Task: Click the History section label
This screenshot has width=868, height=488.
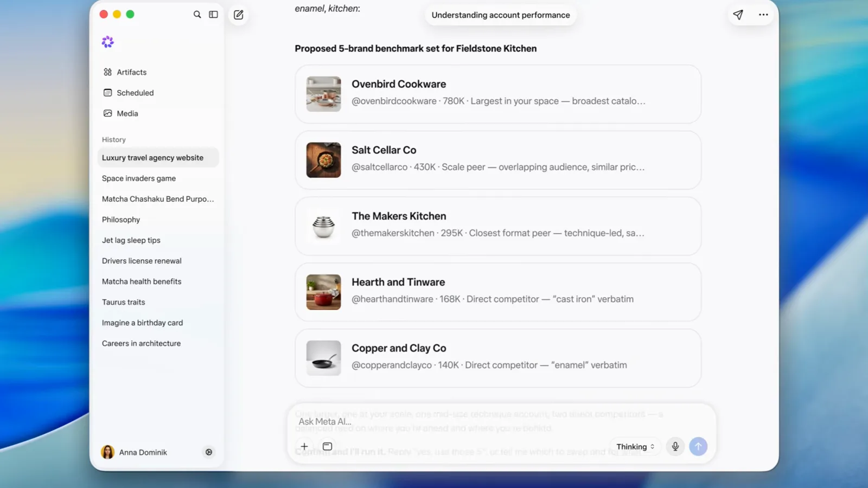Action: tap(114, 139)
